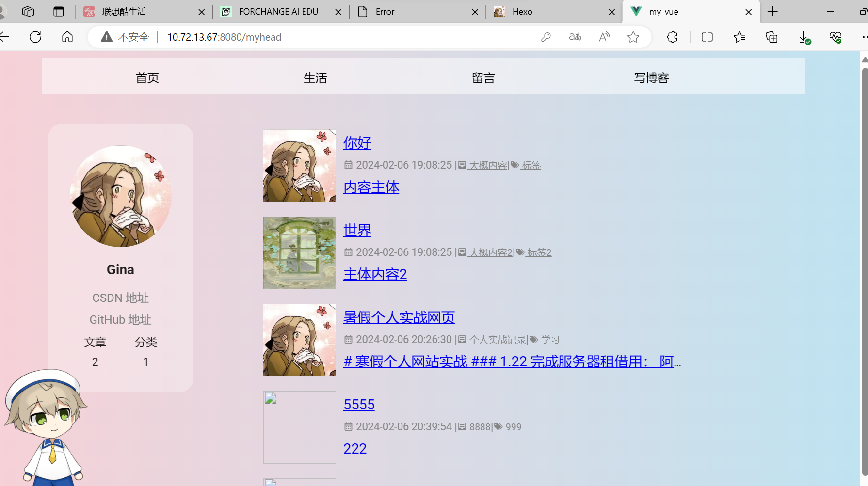Click the browser home icon
Image resolution: width=868 pixels, height=486 pixels.
point(67,37)
